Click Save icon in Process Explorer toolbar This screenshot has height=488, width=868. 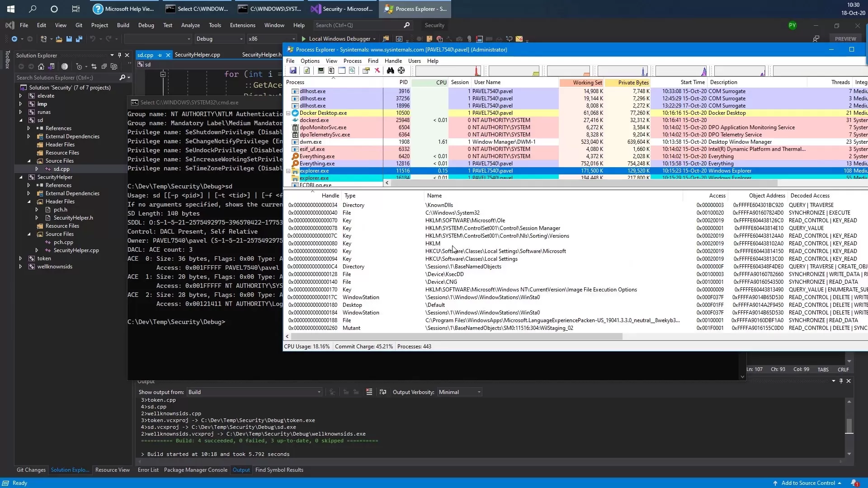pos(293,70)
